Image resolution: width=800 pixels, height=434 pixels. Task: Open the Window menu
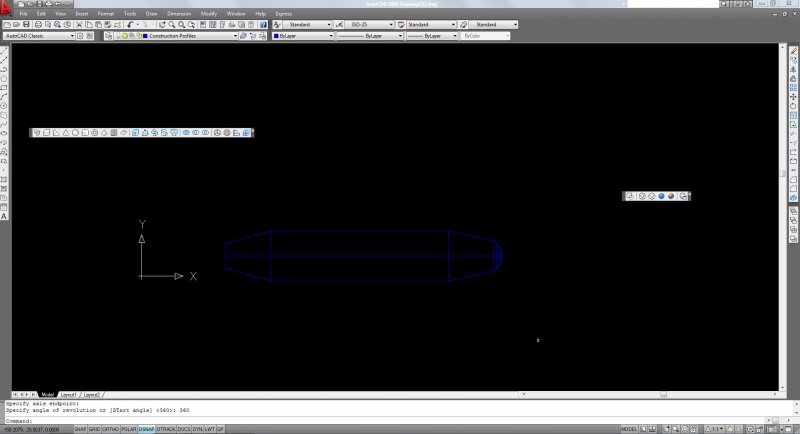tap(236, 14)
